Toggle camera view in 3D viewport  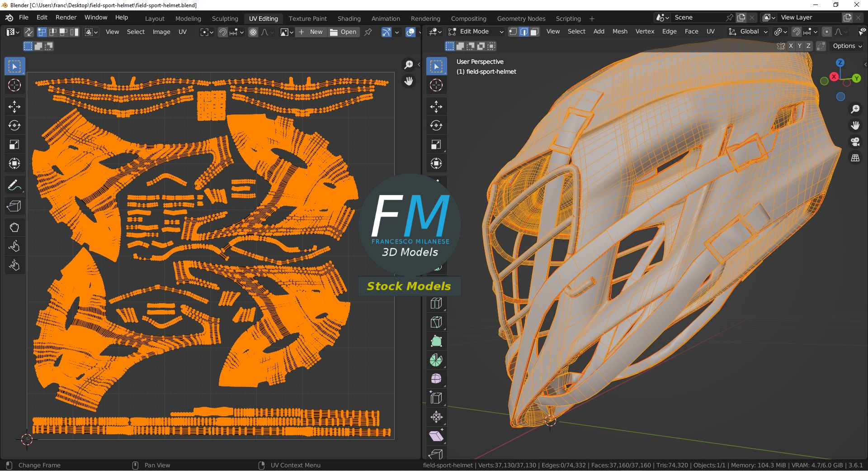855,142
